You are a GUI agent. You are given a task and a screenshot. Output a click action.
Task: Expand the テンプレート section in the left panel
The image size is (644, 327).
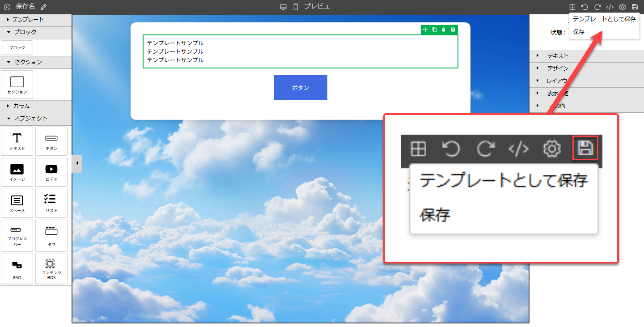28,20
